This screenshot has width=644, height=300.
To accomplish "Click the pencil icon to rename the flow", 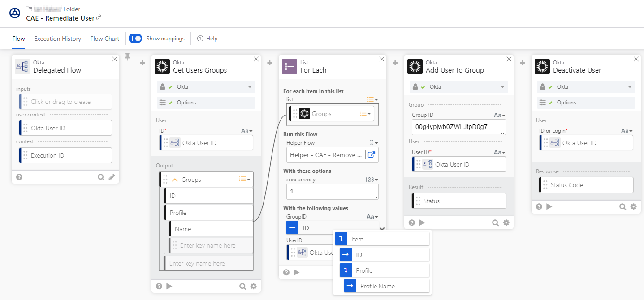I will click(x=99, y=18).
